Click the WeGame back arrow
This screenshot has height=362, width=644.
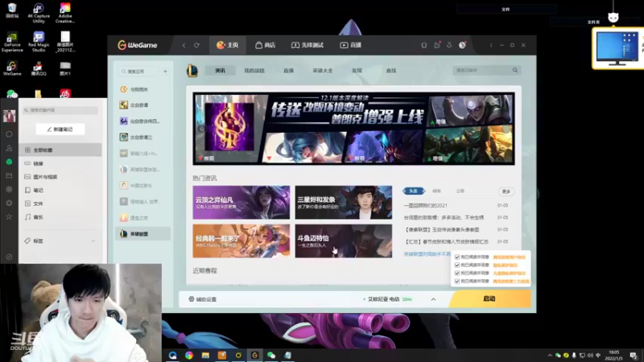(x=184, y=45)
